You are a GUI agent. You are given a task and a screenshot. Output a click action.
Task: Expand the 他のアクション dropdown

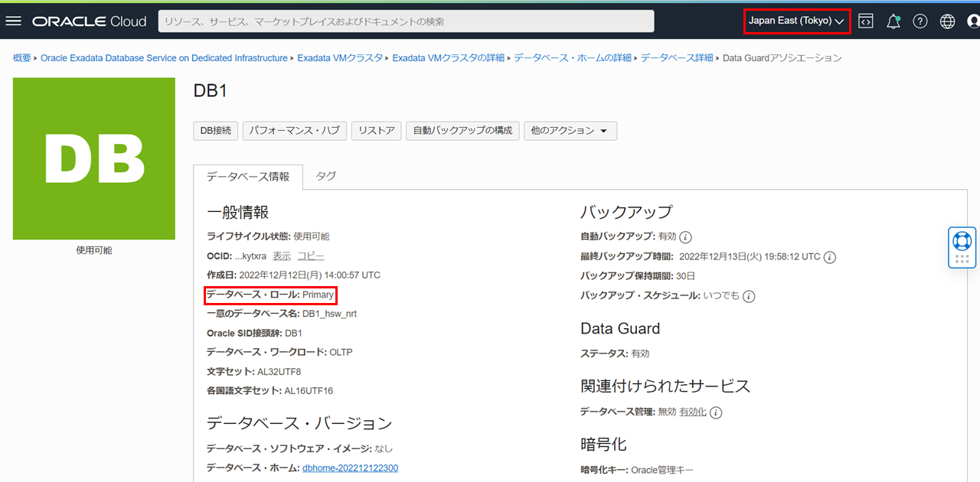[570, 131]
